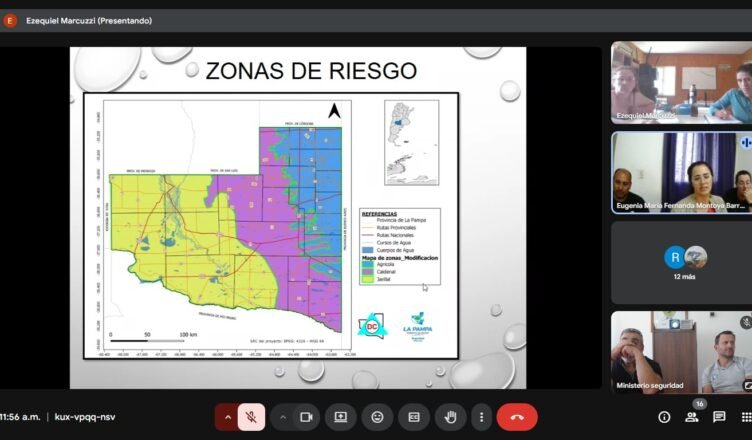Toggle closed captions
This screenshot has width=752, height=440.
tap(413, 417)
